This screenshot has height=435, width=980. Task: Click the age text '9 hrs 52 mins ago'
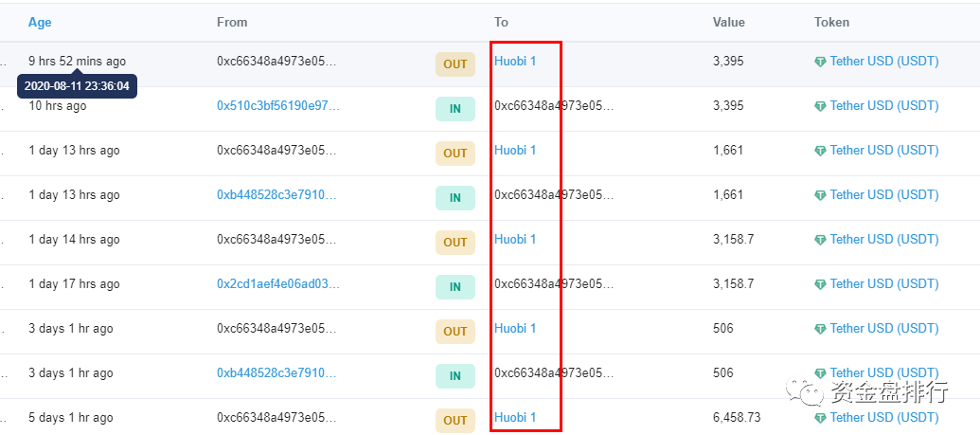click(x=77, y=62)
